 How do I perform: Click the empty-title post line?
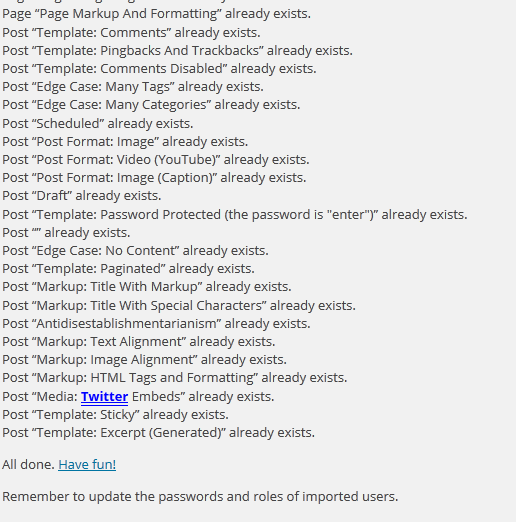click(66, 233)
